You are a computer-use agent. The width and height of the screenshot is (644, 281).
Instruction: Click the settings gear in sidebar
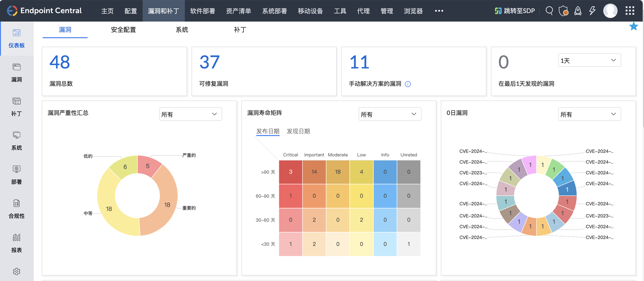pos(16,271)
